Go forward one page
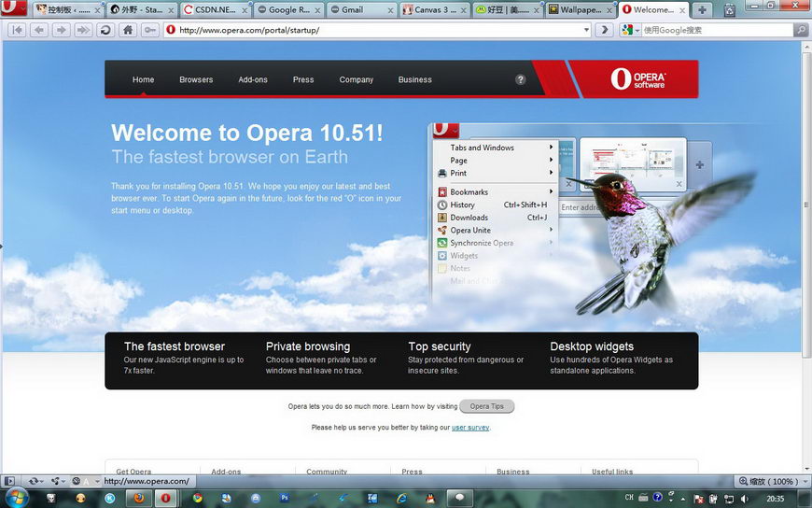This screenshot has height=508, width=812. coord(61,30)
